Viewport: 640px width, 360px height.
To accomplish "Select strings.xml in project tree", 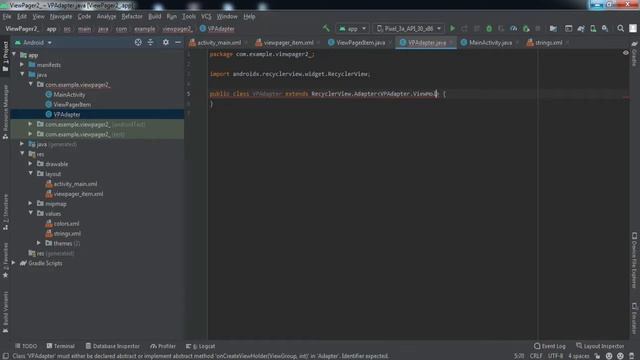I will (x=67, y=233).
